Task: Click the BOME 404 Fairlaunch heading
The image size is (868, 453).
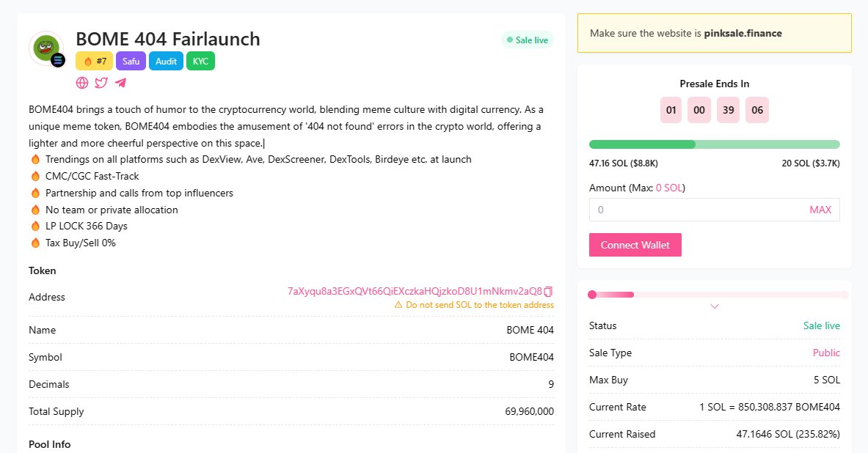Action: tap(168, 40)
